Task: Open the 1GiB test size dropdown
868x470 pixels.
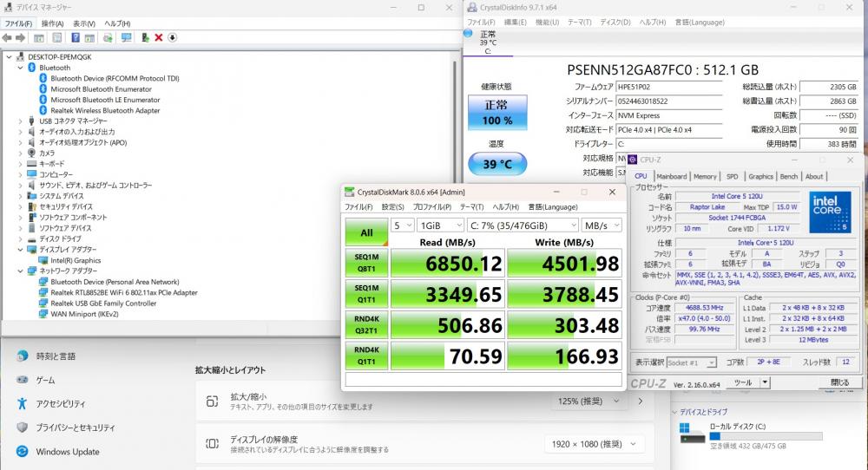Action: tap(439, 225)
